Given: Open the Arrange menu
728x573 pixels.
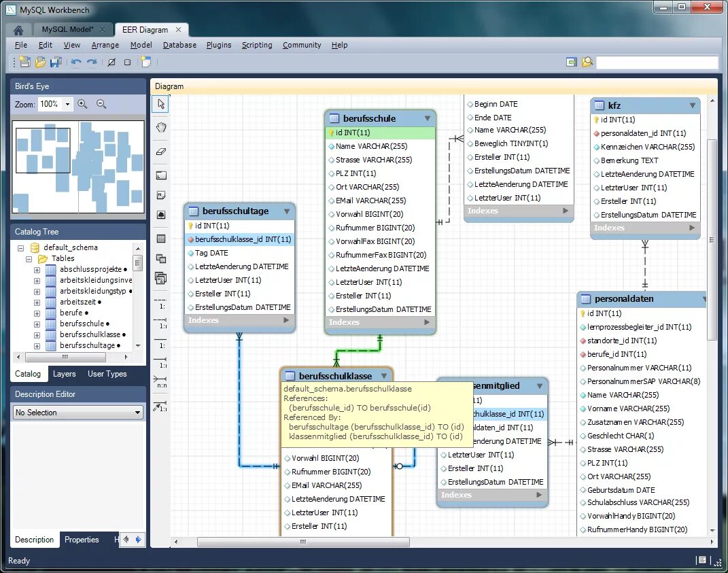Looking at the screenshot, I should [x=105, y=45].
